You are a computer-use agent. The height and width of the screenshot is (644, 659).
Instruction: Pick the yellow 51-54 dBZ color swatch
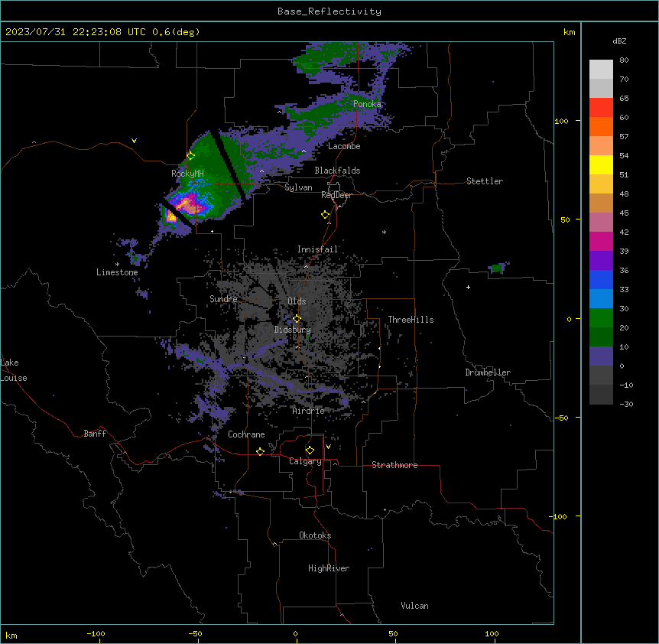(x=601, y=164)
